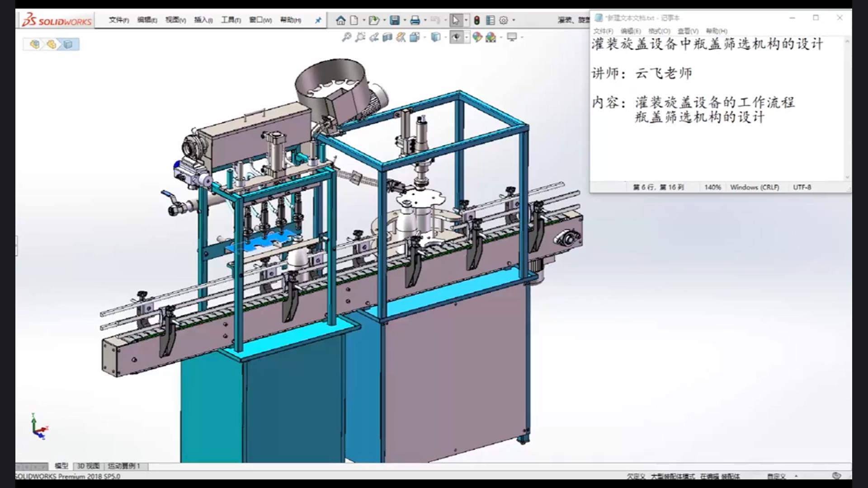Open the SolidWorks 编辑(E) menu
This screenshot has height=488, width=868.
147,20
